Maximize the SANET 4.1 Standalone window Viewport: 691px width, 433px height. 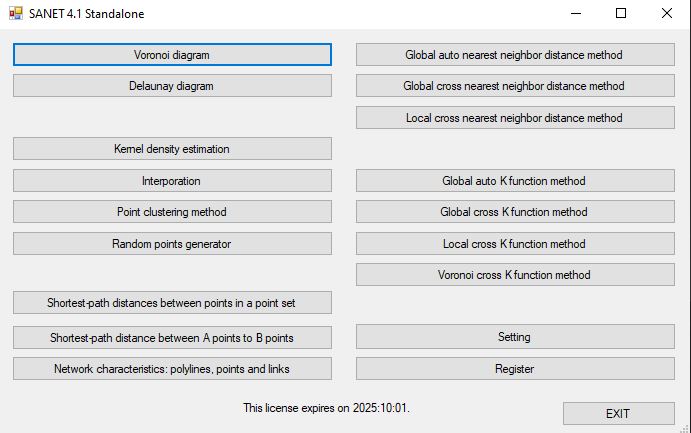[621, 13]
